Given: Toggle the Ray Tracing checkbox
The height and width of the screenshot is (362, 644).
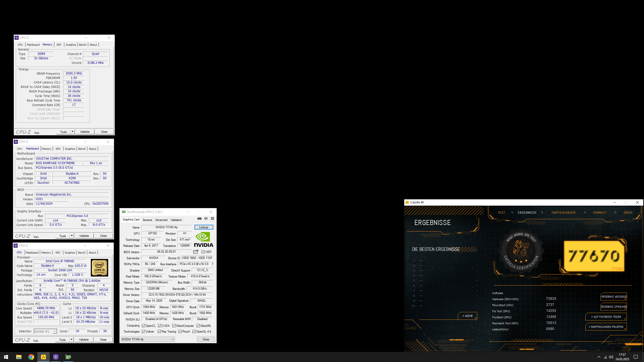Looking at the screenshot, I should (159, 331).
